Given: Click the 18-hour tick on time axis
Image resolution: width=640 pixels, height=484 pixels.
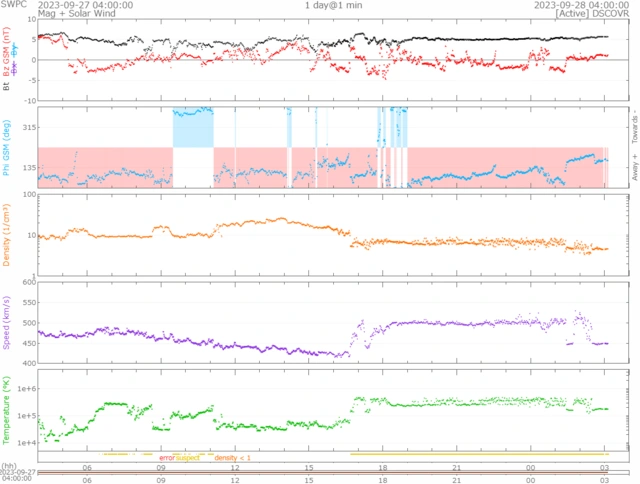Looking at the screenshot, I should point(383,468).
